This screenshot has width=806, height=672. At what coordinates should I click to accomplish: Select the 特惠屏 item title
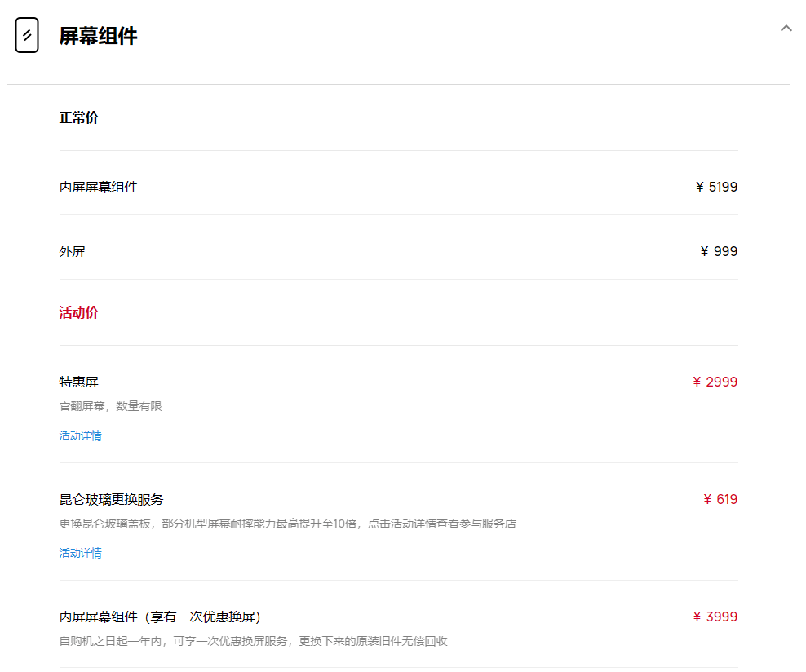tap(78, 382)
